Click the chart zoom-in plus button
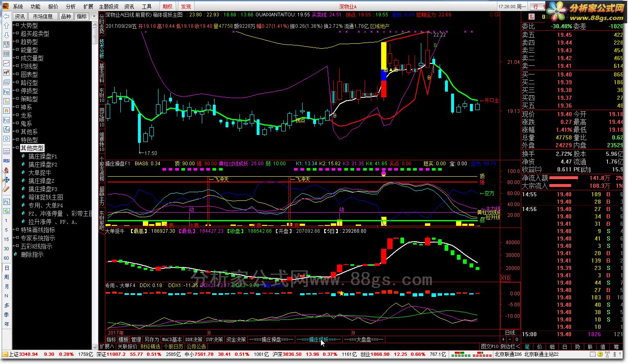Screen dimensions: 628x364 click(x=503, y=339)
